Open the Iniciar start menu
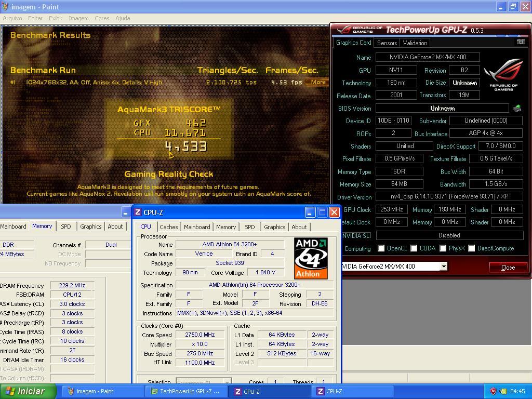This screenshot has width=532, height=399. [28, 391]
